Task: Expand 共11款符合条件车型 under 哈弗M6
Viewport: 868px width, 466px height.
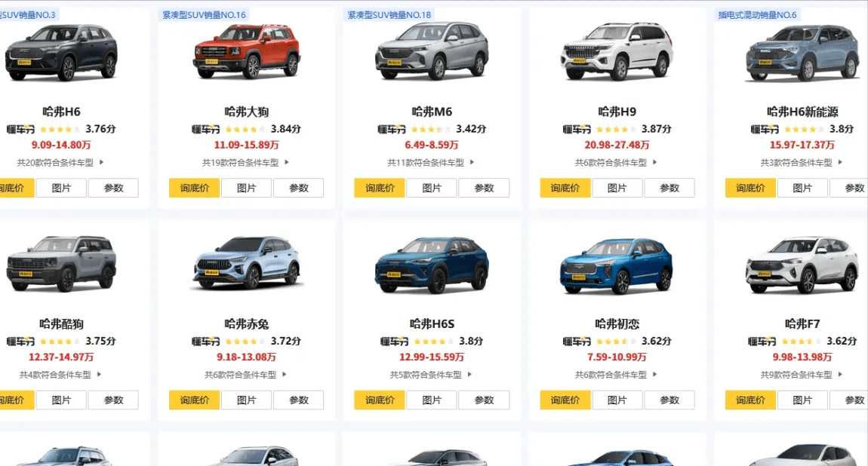Action: 431,163
